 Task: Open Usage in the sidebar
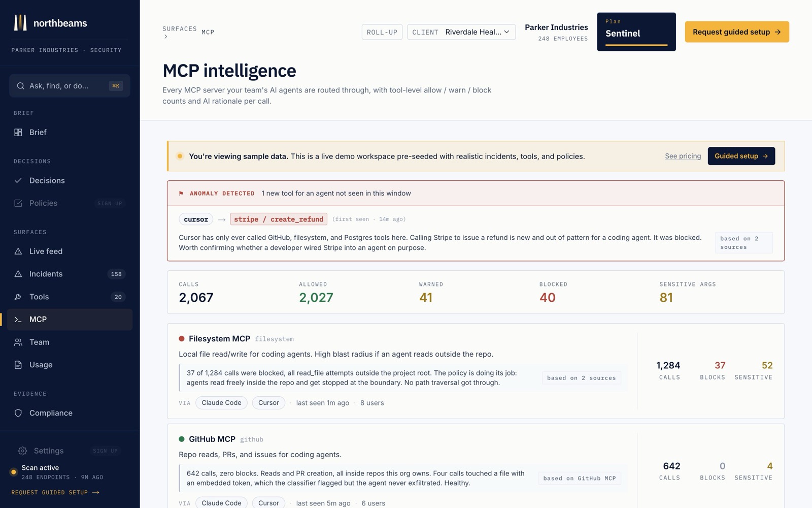point(70,365)
